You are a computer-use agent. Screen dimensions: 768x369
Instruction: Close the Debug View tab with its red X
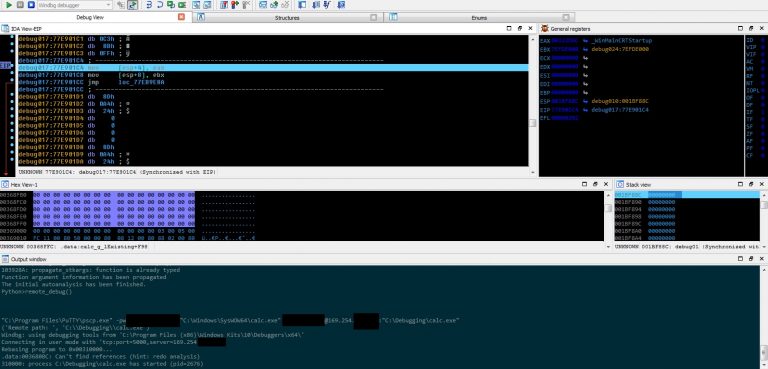coord(181,17)
